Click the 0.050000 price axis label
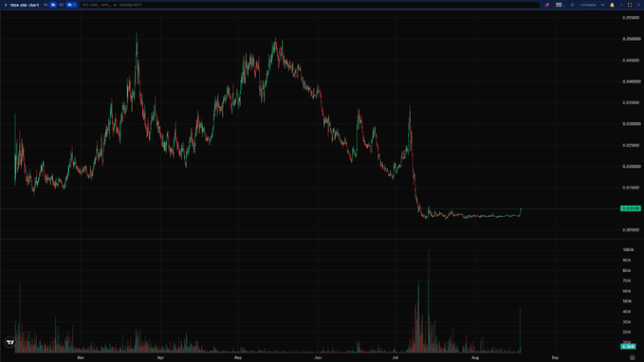 [x=632, y=39]
